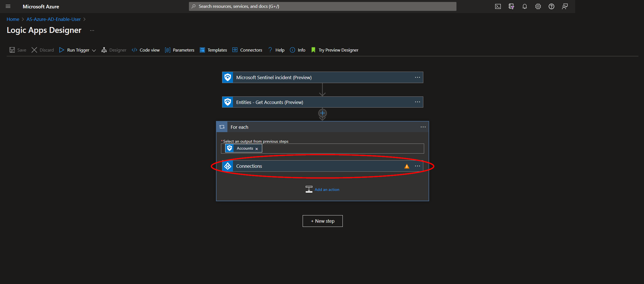Viewport: 644px width, 284px height.
Task: Click the Add an action insert icon
Action: click(309, 189)
